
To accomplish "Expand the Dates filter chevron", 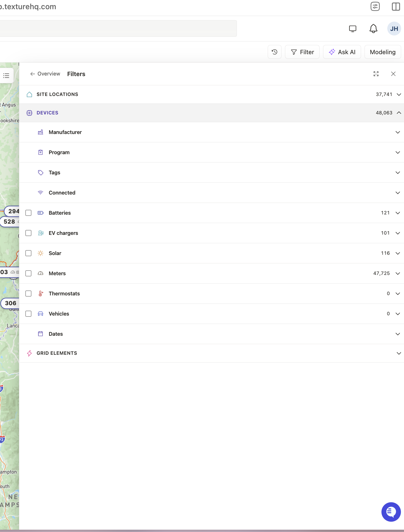I will click(x=398, y=334).
